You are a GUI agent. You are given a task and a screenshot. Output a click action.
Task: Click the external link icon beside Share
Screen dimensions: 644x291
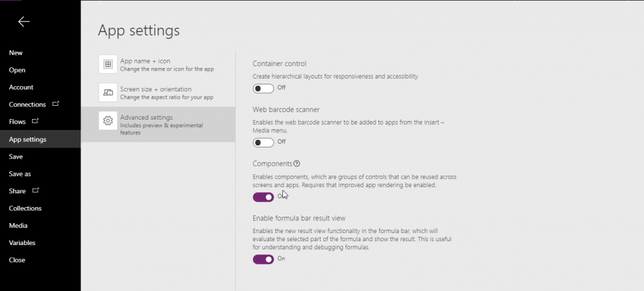tap(36, 190)
